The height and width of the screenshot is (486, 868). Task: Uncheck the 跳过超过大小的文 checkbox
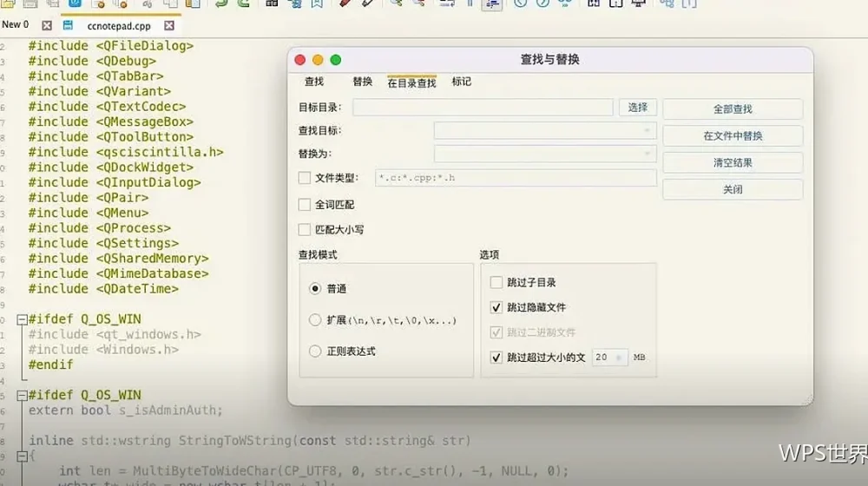496,358
